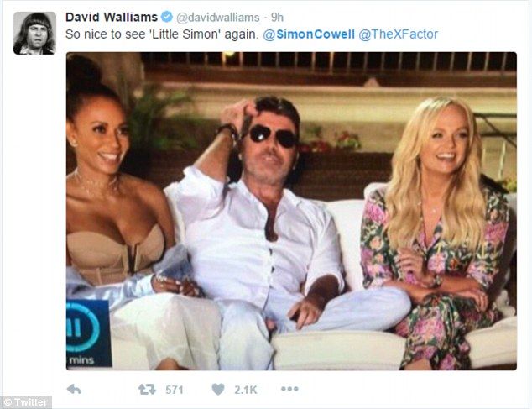Open the David Walliams profile avatar
This screenshot has height=409, width=532.
pyautogui.click(x=34, y=33)
